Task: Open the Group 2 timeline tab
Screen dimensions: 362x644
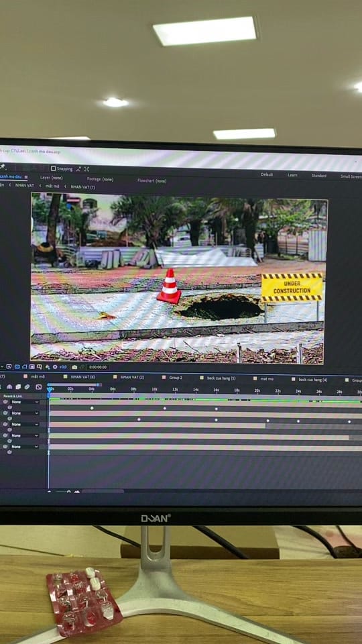Action: (176, 377)
